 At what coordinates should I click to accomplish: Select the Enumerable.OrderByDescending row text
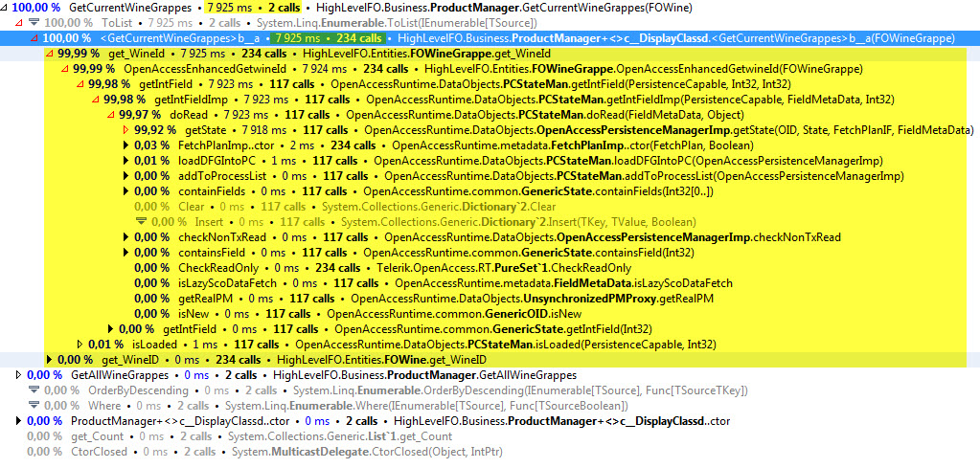pos(395,390)
